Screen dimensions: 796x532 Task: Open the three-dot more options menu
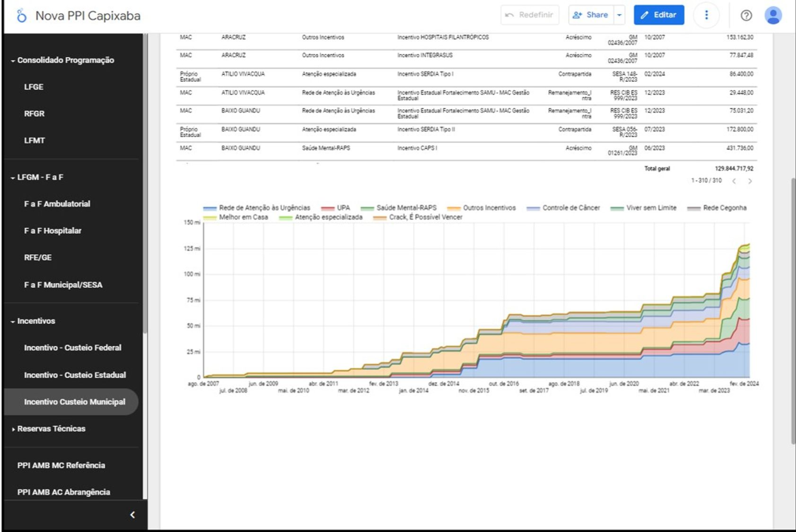pos(706,15)
